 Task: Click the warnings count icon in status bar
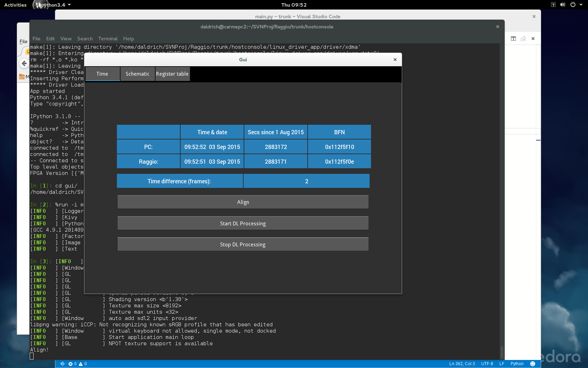click(x=83, y=364)
